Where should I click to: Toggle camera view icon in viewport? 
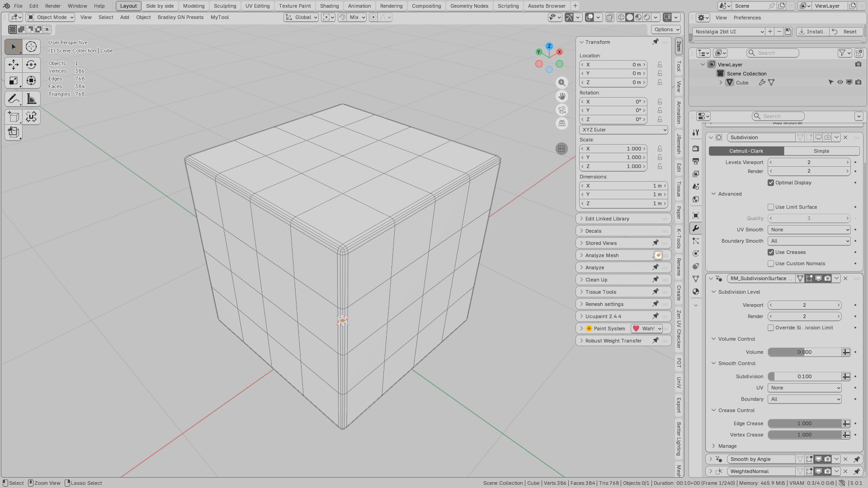[561, 110]
